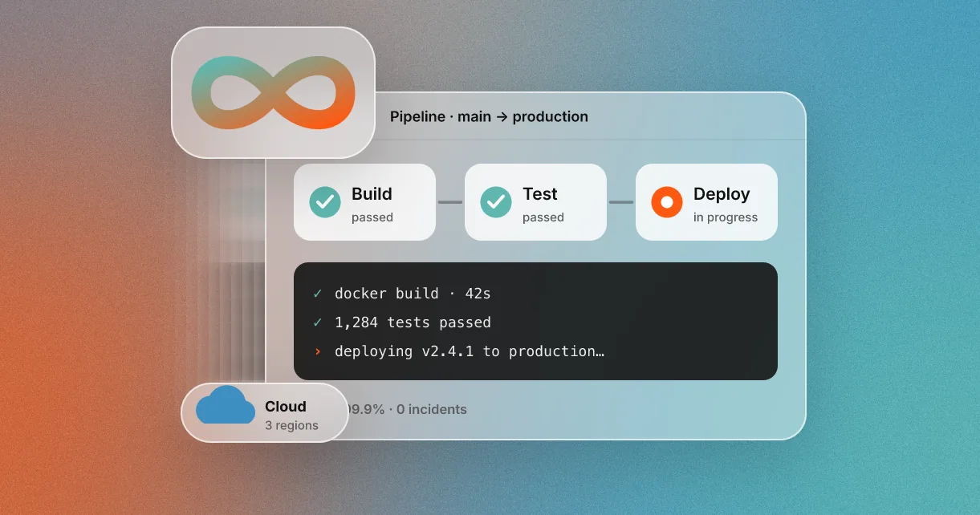Viewport: 980px width, 515px height.
Task: Click the checkmark beside docker build line
Action: point(318,294)
